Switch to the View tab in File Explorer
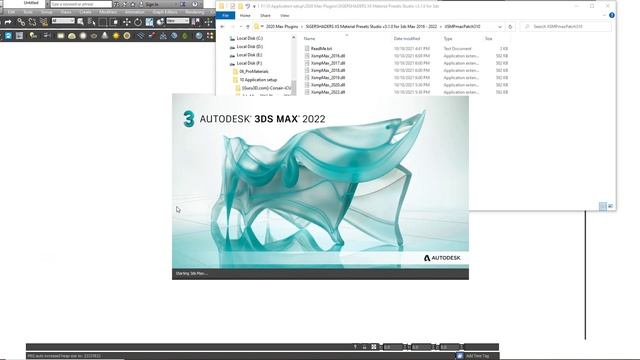The image size is (640, 360). coord(284,16)
